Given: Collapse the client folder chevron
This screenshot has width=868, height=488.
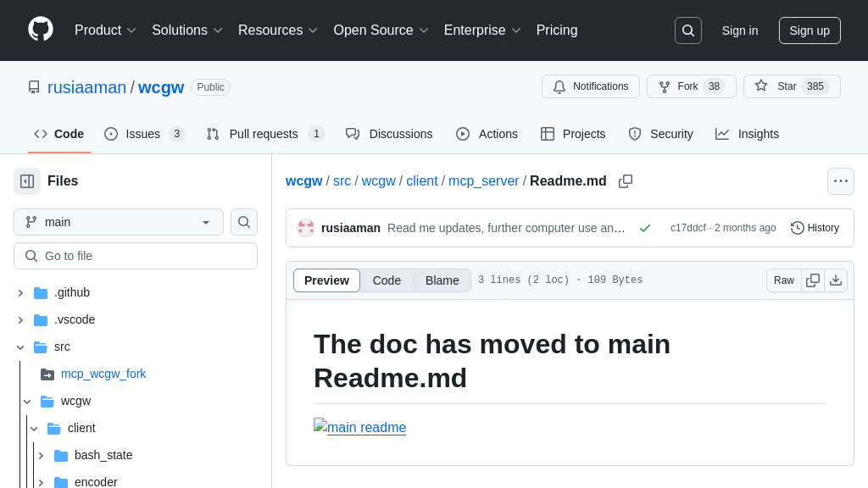Looking at the screenshot, I should (34, 428).
